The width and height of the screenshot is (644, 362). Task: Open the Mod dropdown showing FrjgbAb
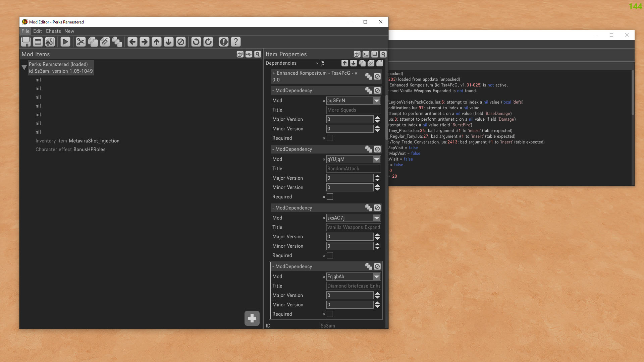point(377,277)
